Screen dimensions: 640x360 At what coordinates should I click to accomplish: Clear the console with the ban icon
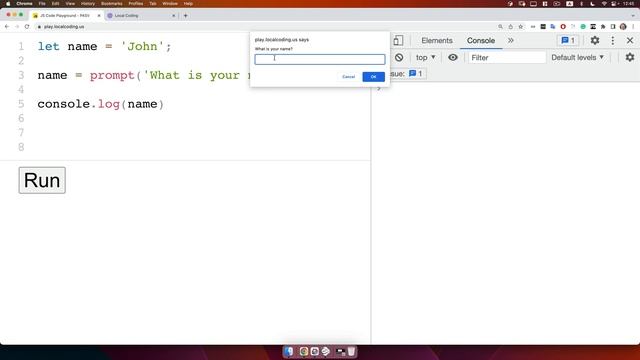[399, 58]
